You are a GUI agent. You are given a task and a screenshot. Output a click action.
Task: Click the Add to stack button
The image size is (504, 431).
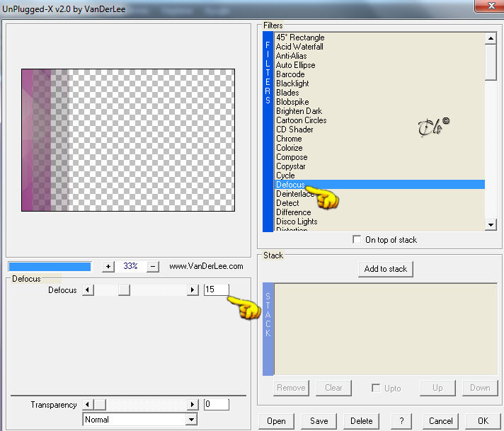[385, 269]
